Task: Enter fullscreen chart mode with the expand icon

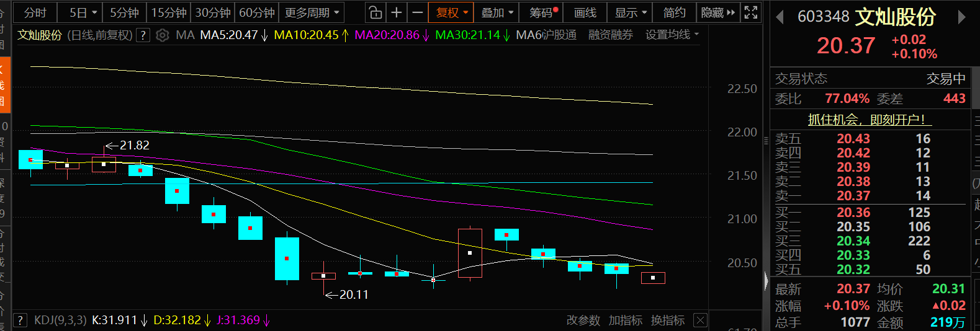Action: coord(751,12)
